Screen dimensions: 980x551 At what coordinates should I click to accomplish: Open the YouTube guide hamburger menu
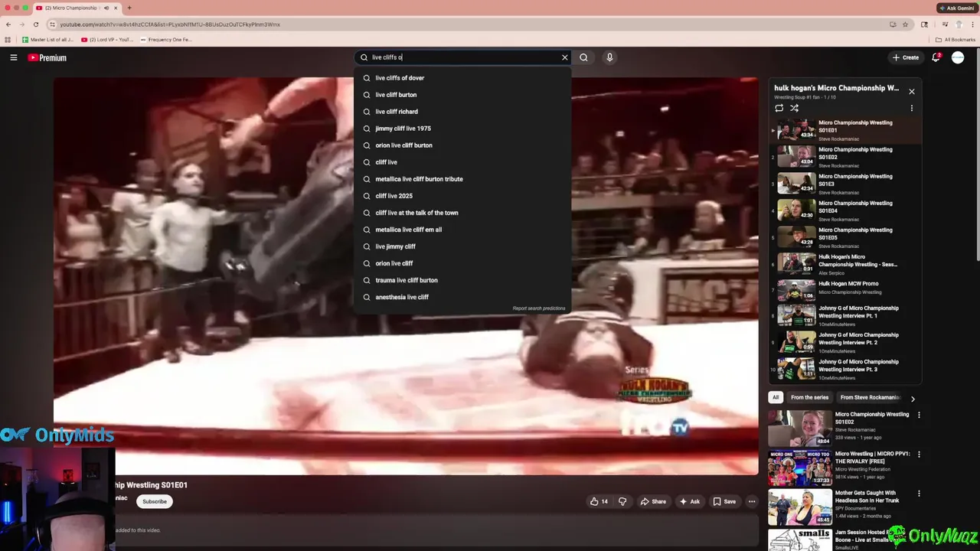(13, 57)
